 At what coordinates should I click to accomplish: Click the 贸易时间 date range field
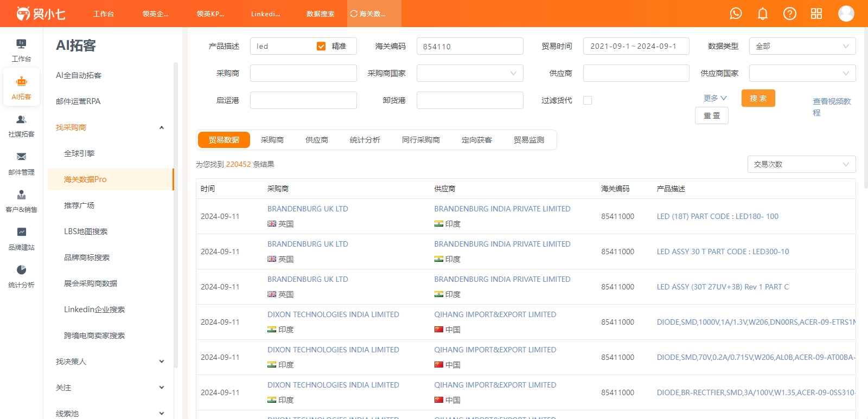tap(636, 46)
